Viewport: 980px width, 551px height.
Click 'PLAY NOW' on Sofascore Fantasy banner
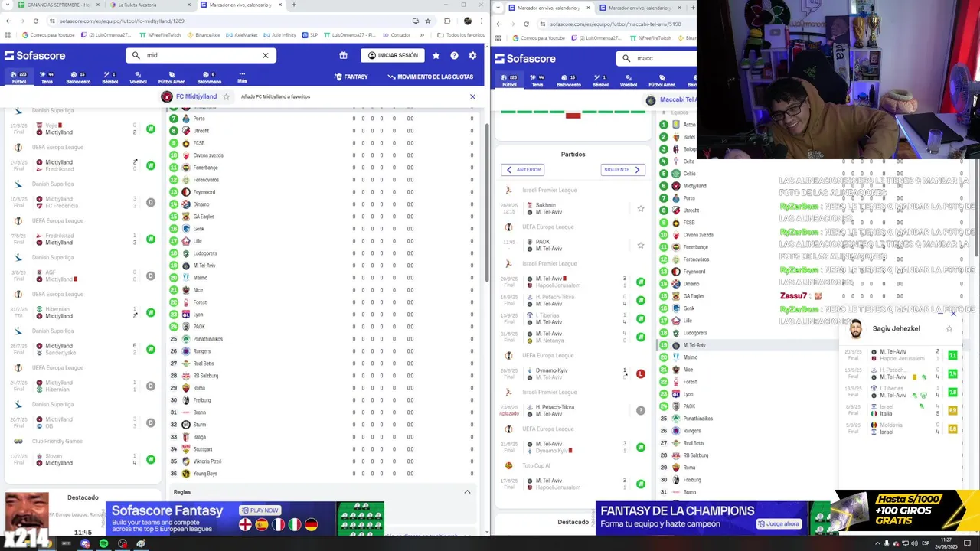[260, 510]
